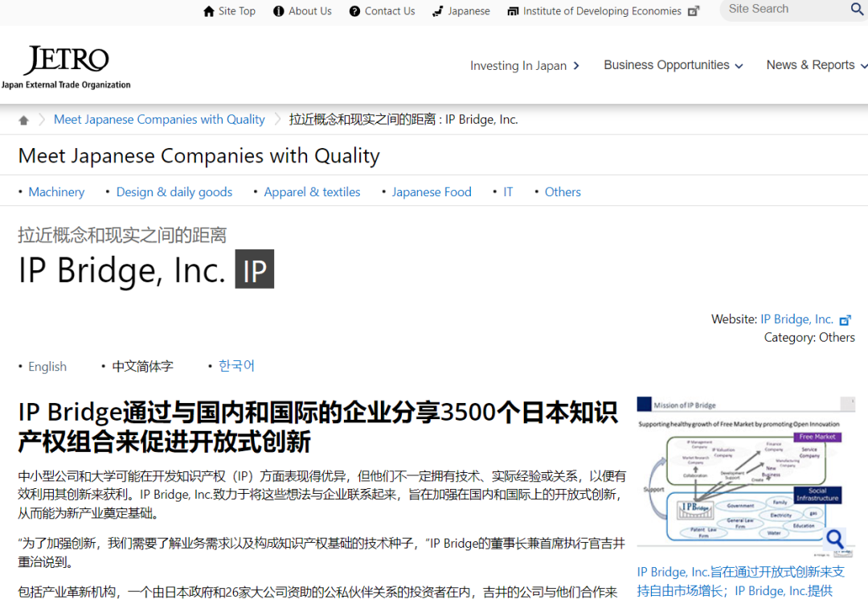The height and width of the screenshot is (600, 868).
Task: Open the Others category
Action: (x=563, y=192)
